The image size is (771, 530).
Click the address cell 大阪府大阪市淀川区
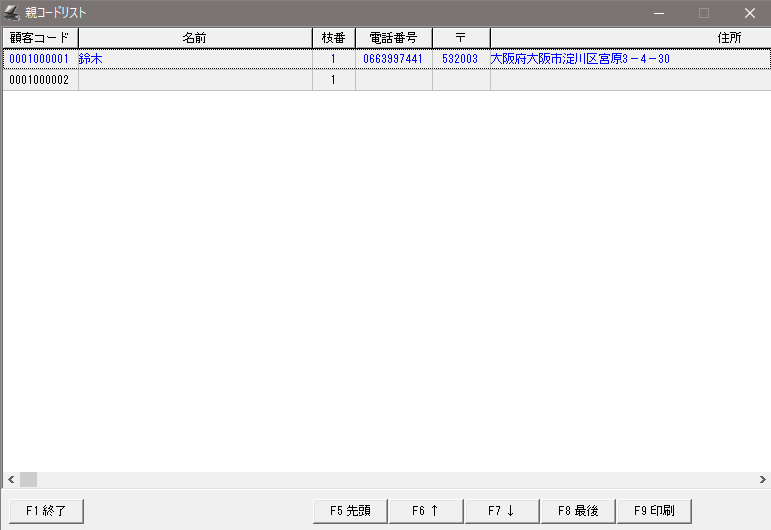pos(579,59)
